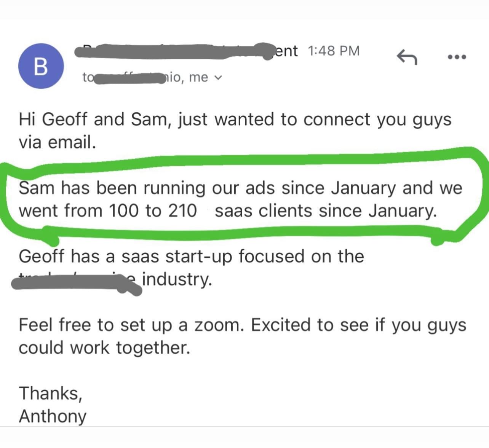
Task: Click the 'Anthony' signature
Action: pyautogui.click(x=53, y=416)
